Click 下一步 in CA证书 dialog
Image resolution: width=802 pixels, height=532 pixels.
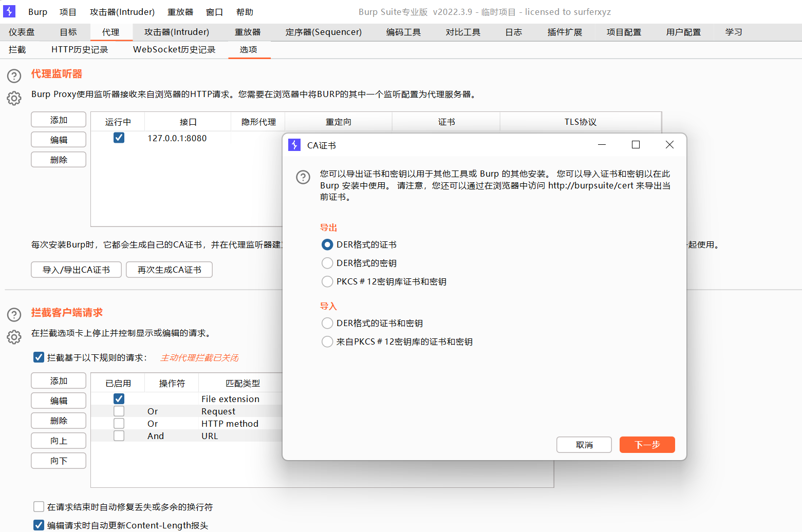[647, 445]
